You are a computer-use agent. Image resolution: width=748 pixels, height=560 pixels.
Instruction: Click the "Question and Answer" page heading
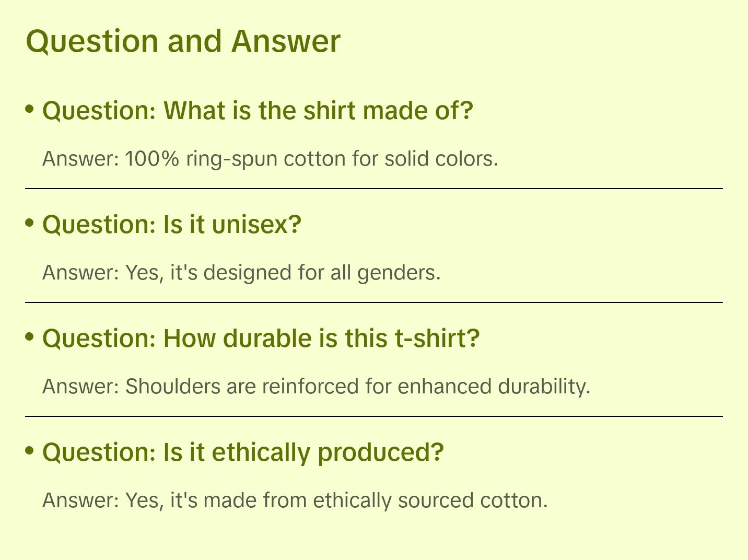pyautogui.click(x=183, y=41)
